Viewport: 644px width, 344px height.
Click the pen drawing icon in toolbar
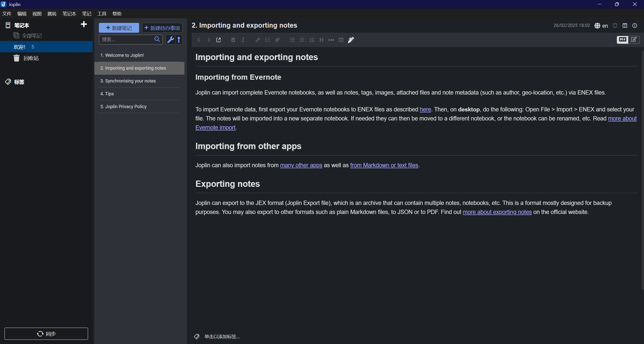click(x=351, y=40)
